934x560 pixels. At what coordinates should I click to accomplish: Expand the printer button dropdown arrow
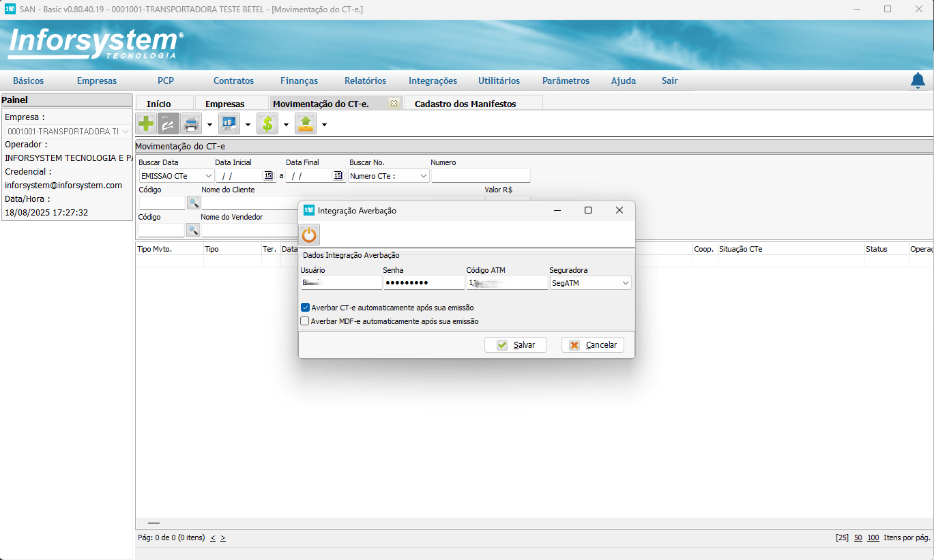(209, 124)
